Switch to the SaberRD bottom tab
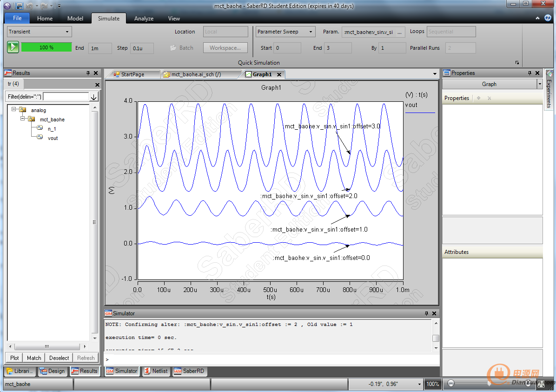 [189, 371]
